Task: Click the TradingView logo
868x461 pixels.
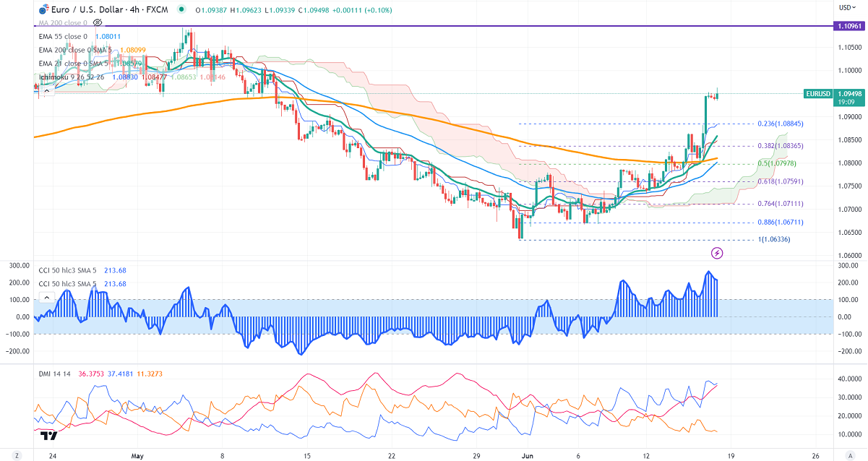Action: 49,436
